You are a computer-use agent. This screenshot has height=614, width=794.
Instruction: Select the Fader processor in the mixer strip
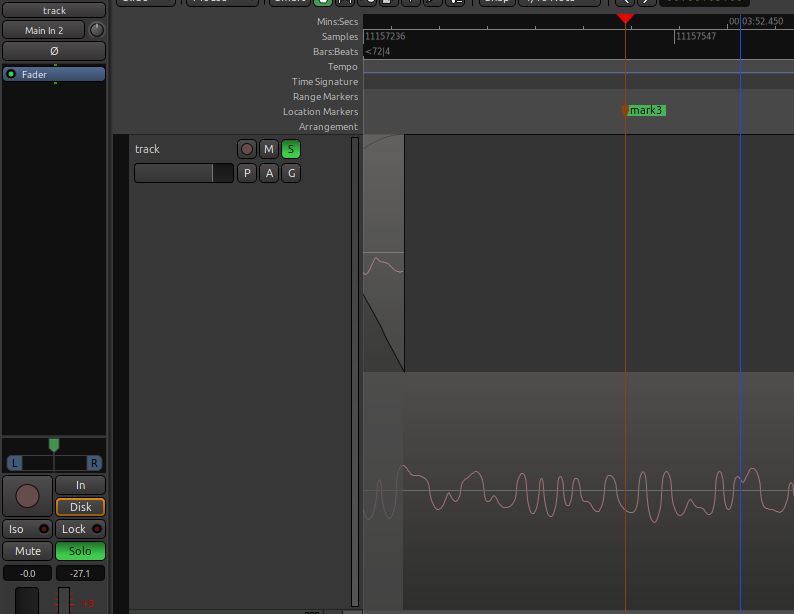coord(54,74)
